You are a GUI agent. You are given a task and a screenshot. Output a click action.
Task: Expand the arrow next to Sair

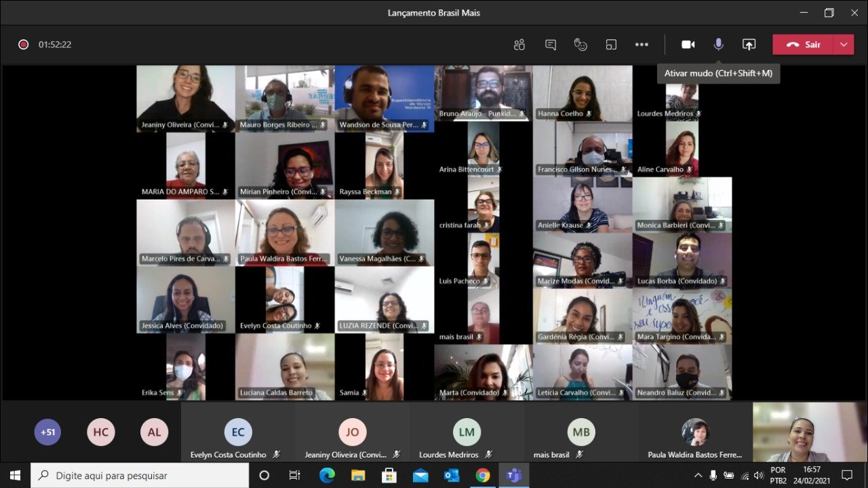point(844,45)
